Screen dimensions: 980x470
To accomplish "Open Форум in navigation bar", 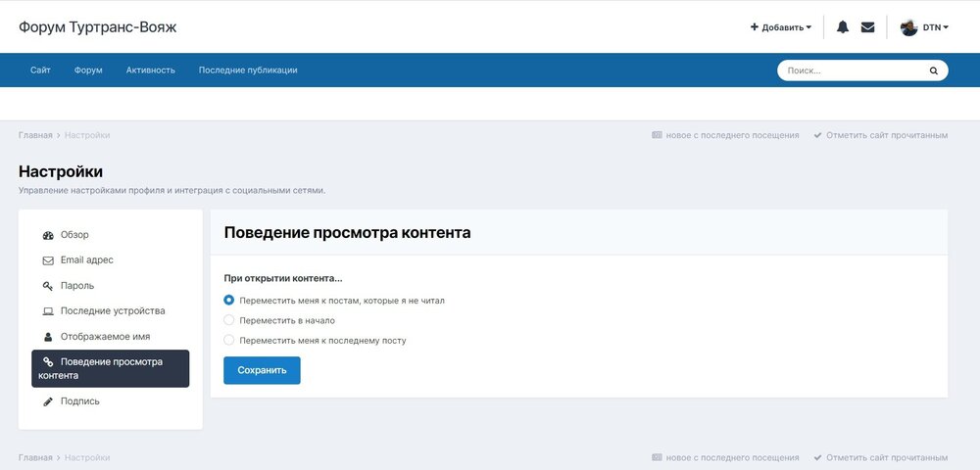I will point(88,70).
